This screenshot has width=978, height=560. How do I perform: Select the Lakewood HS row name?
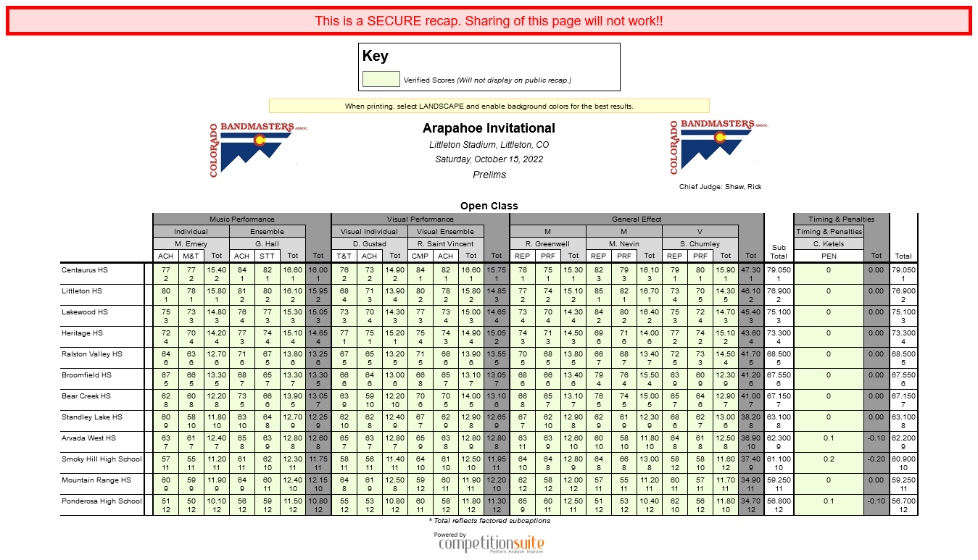pyautogui.click(x=85, y=312)
